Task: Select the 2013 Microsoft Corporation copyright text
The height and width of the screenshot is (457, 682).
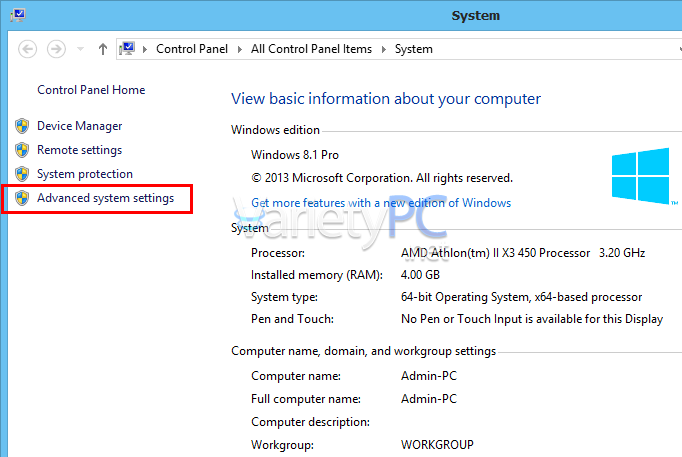Action: [x=382, y=178]
